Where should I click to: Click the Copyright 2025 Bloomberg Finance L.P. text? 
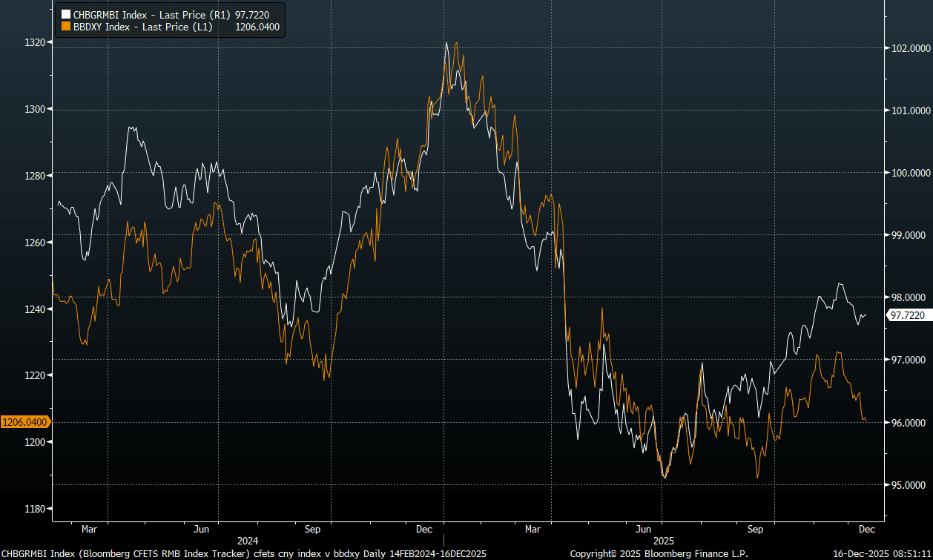pos(659,554)
